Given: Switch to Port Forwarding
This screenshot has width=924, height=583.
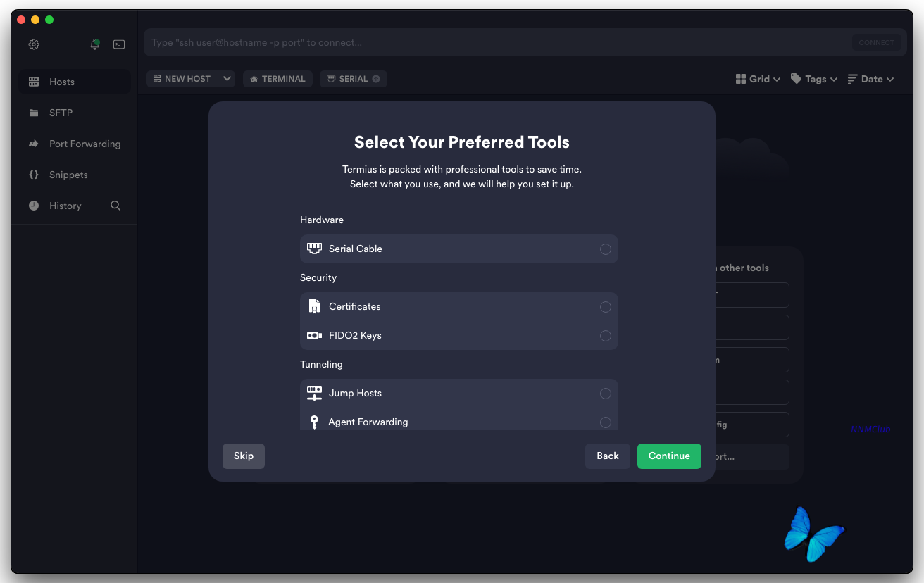Looking at the screenshot, I should (x=75, y=144).
